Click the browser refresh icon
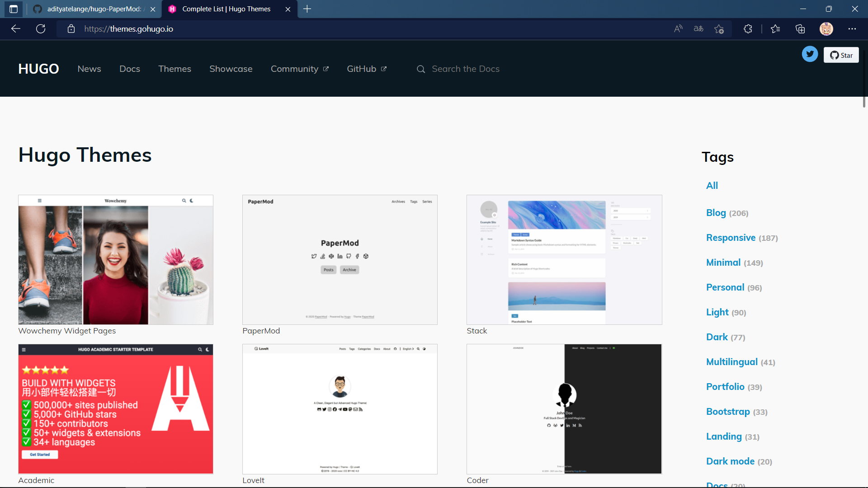The image size is (868, 488). point(41,29)
